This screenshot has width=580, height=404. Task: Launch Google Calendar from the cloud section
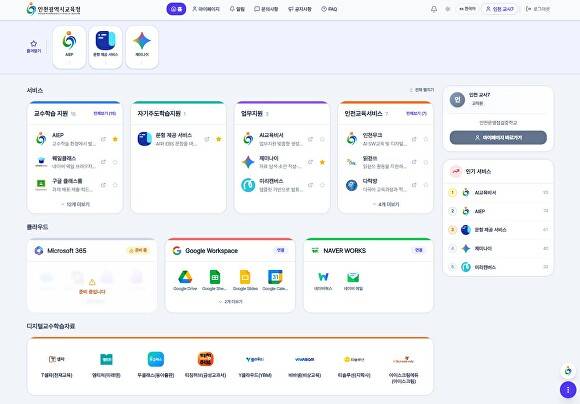(x=275, y=280)
